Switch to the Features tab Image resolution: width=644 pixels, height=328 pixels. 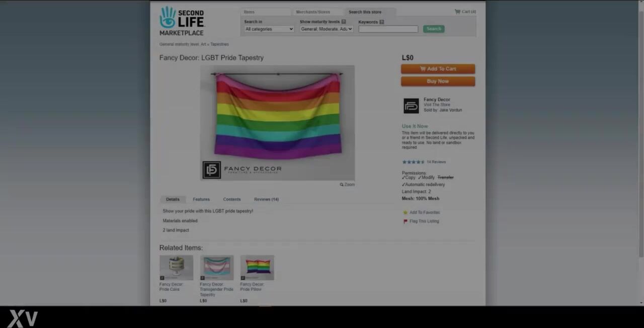(x=201, y=199)
